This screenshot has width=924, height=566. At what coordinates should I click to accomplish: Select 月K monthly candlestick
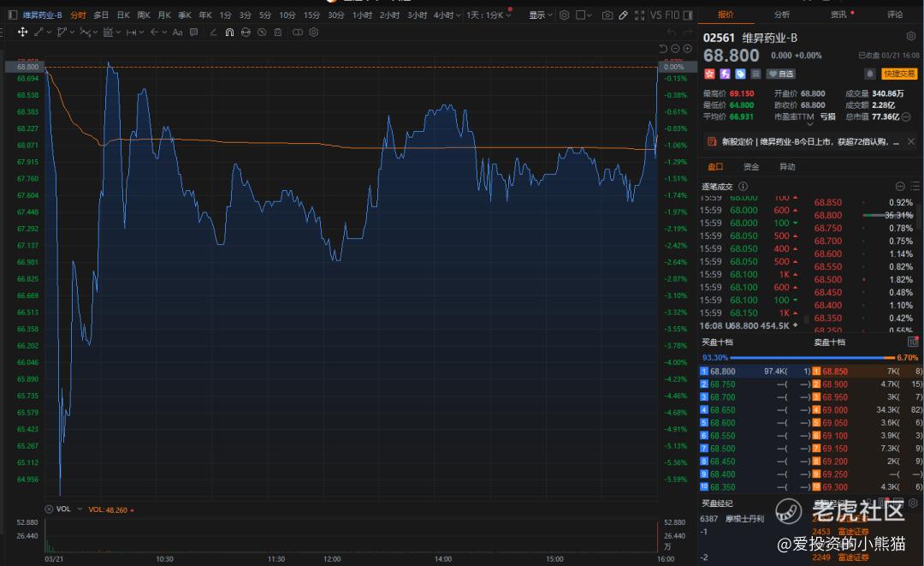pyautogui.click(x=163, y=15)
